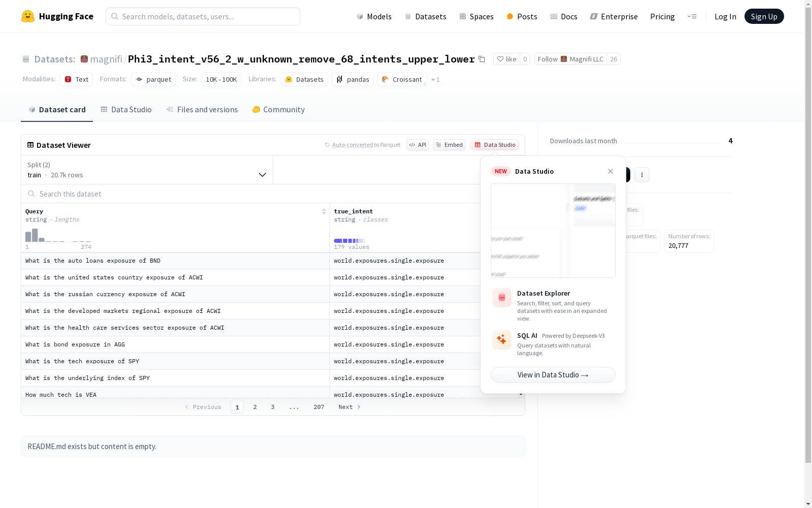This screenshot has height=508, width=812.
Task: Select the pandas library tag
Action: click(x=353, y=79)
